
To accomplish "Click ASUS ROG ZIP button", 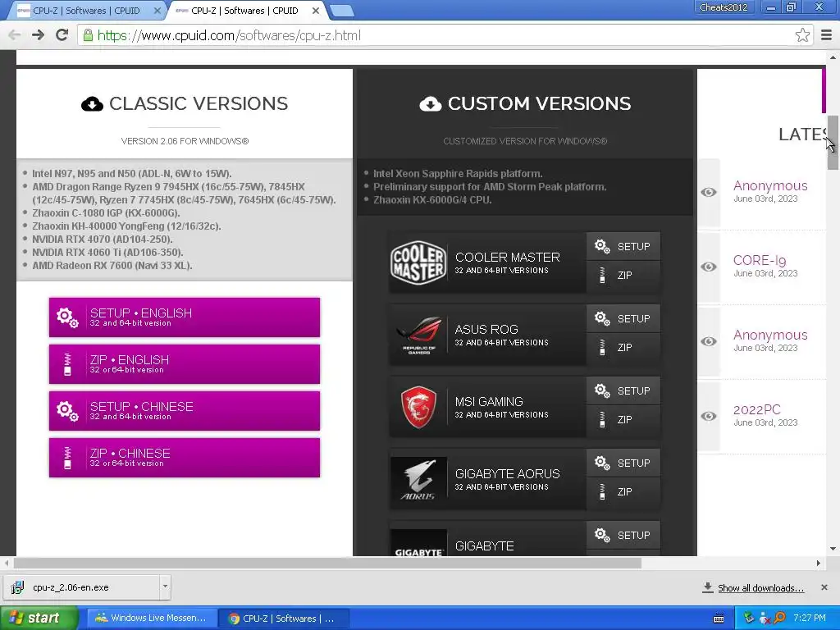I will [623, 348].
